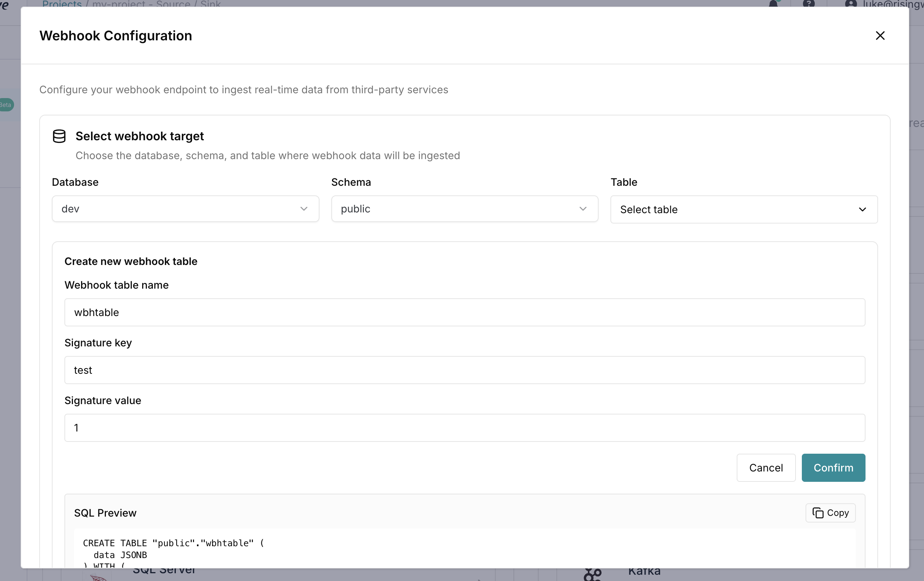
Task: Open the Schema dropdown showing public
Action: (x=464, y=209)
